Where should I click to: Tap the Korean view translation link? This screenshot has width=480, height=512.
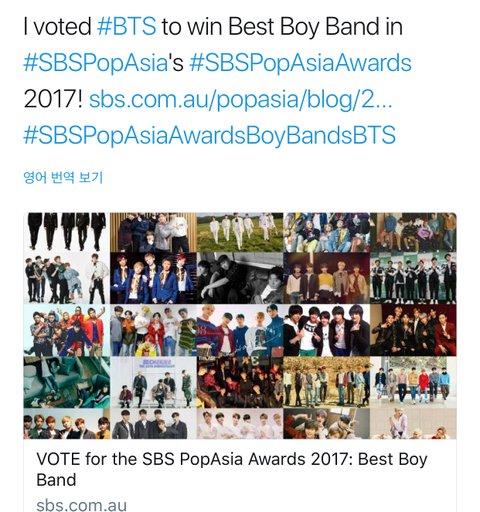[x=63, y=177]
